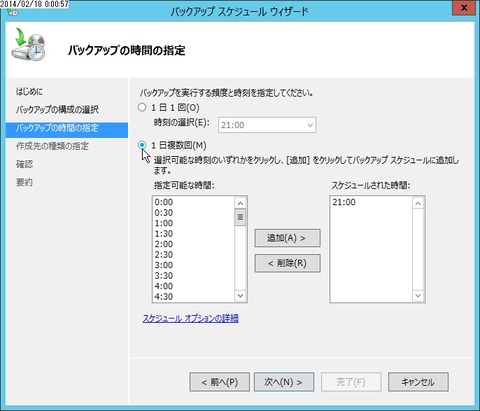Click down arrow of scheduled times list

click(x=418, y=296)
